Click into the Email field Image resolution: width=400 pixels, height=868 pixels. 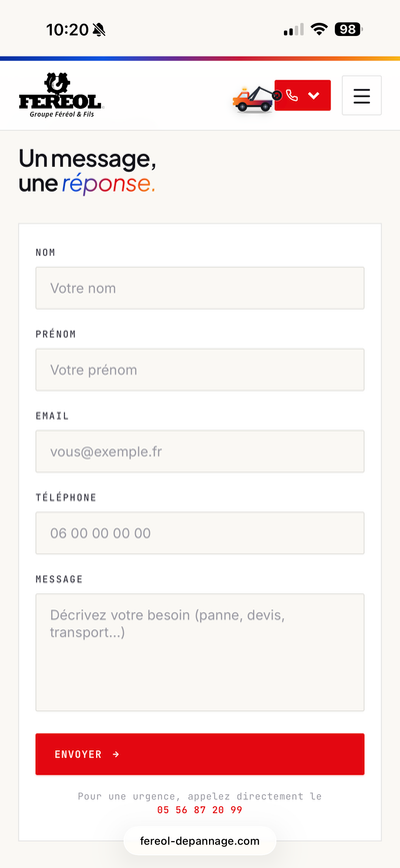click(200, 451)
